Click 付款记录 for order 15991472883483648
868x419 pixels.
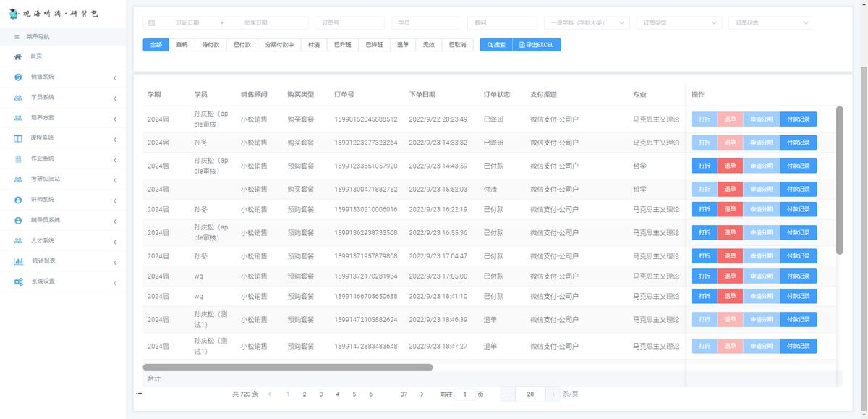(799, 346)
